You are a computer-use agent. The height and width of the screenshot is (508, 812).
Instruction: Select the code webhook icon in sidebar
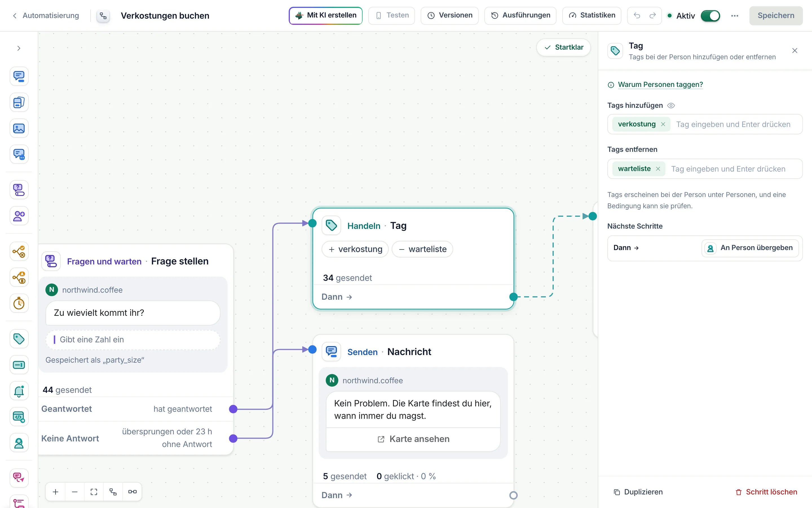19,417
